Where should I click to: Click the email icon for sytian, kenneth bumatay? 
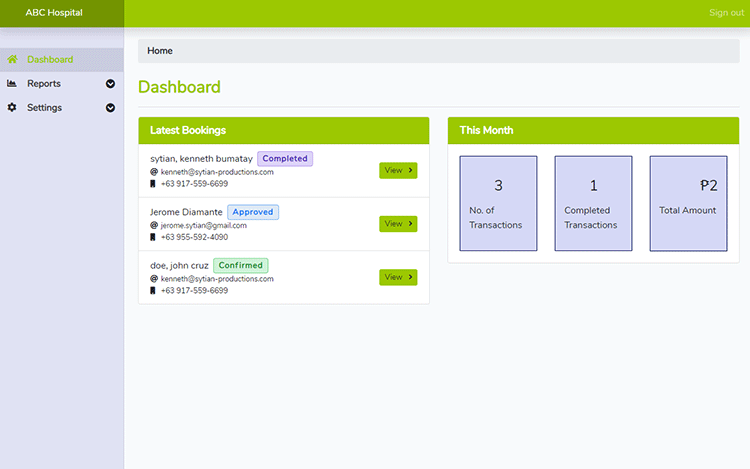tap(154, 172)
